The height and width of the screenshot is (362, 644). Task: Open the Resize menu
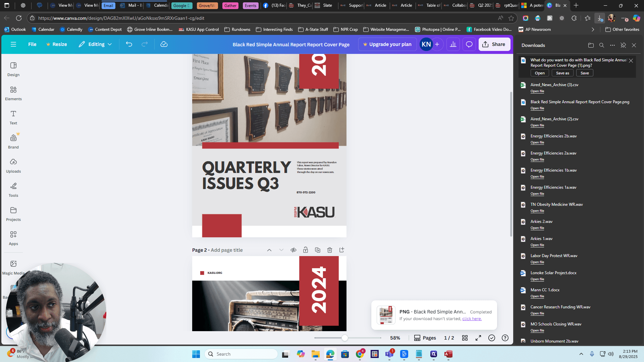pyautogui.click(x=57, y=44)
